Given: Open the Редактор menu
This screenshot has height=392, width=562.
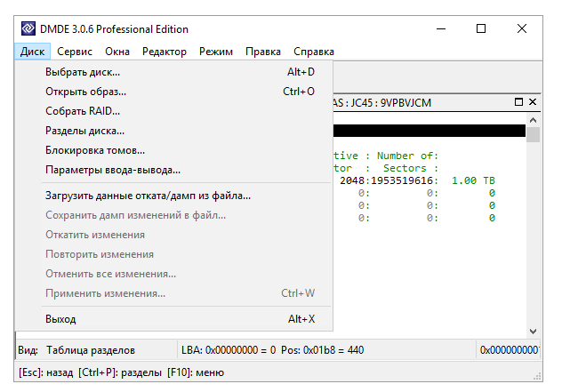Looking at the screenshot, I should pyautogui.click(x=165, y=52).
